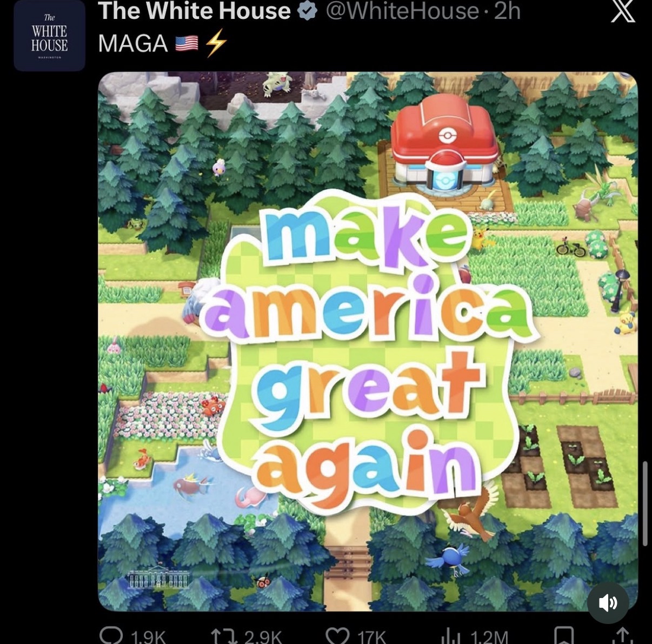Open The White House profile avatar
This screenshot has height=644, width=652.
pos(49,35)
